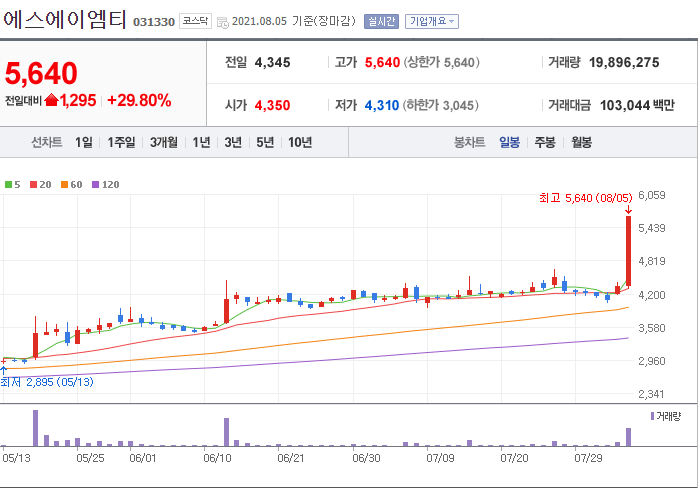Click the orange 60-day moving average swatch
This screenshot has width=698, height=488.
pyautogui.click(x=65, y=184)
